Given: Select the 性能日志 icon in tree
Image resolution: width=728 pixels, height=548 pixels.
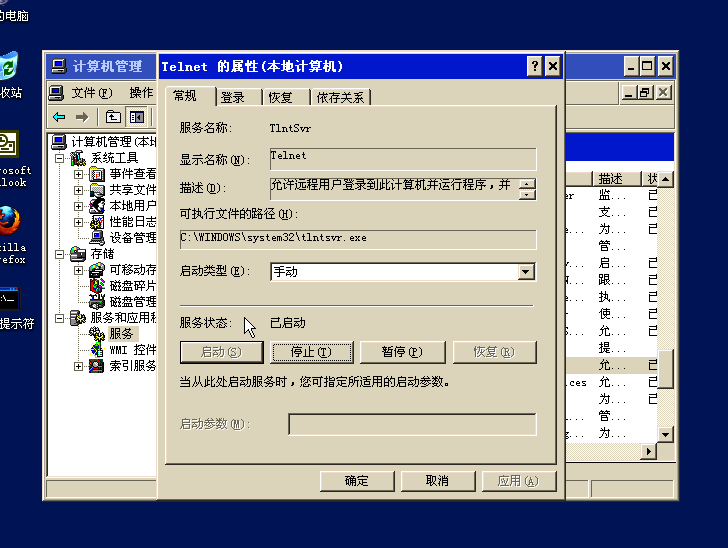Looking at the screenshot, I should tap(97, 222).
